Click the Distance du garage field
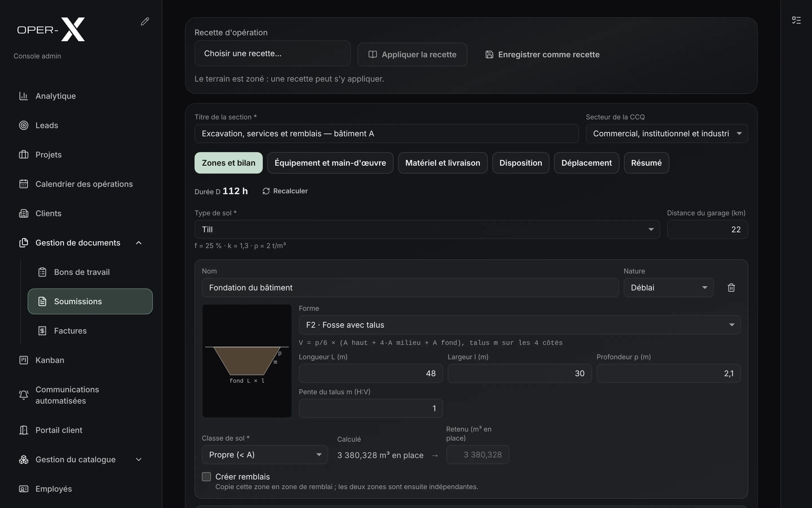 pyautogui.click(x=707, y=229)
